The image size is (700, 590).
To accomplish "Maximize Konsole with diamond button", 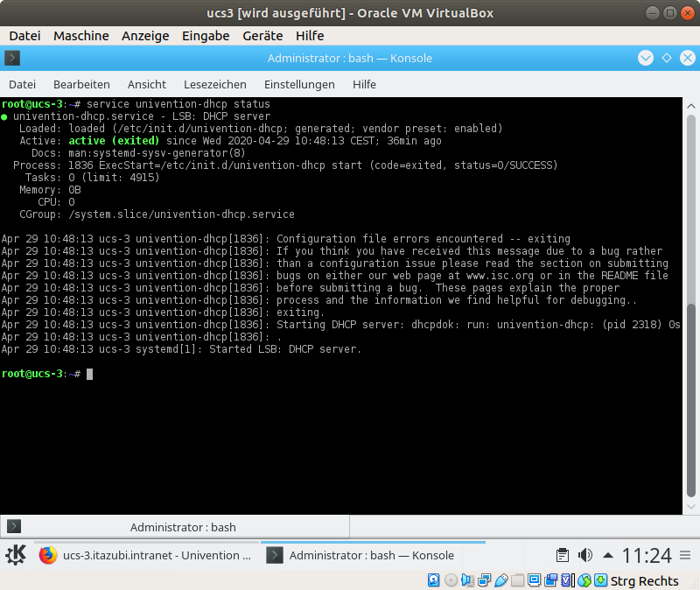I will (667, 58).
